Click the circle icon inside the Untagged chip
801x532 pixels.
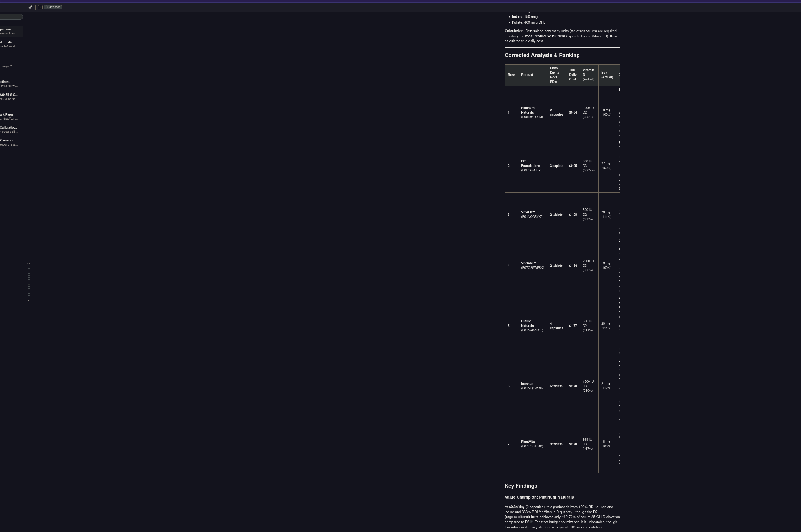point(47,7)
